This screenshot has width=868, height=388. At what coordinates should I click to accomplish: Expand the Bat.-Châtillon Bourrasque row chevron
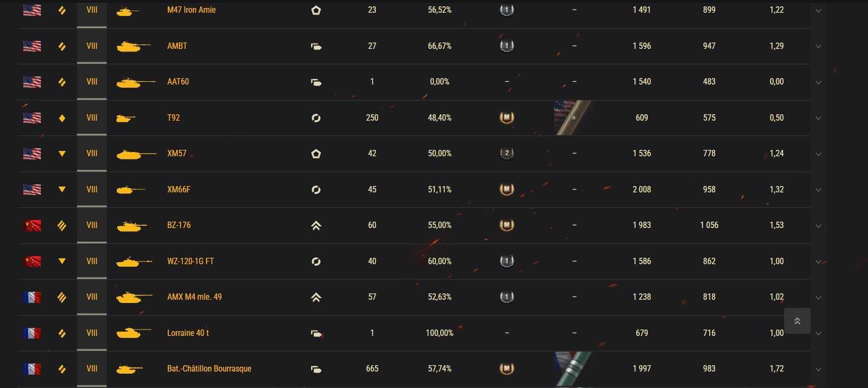pos(818,369)
